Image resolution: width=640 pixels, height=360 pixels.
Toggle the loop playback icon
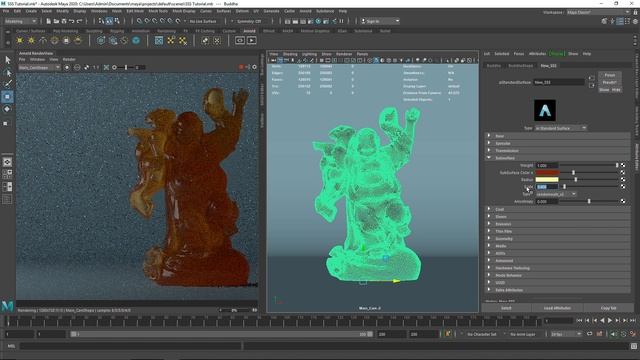point(590,334)
